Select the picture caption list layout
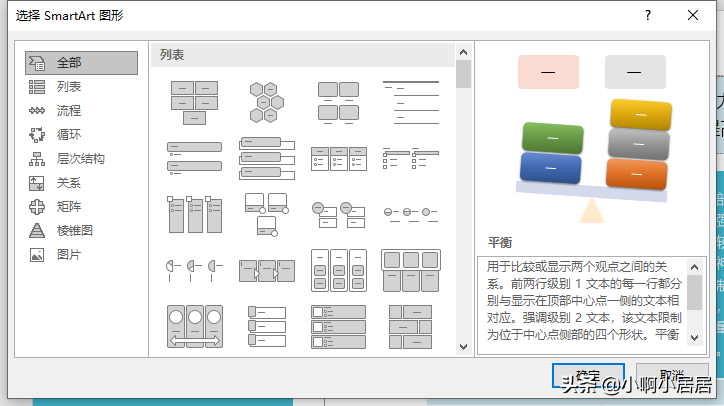 (338, 103)
